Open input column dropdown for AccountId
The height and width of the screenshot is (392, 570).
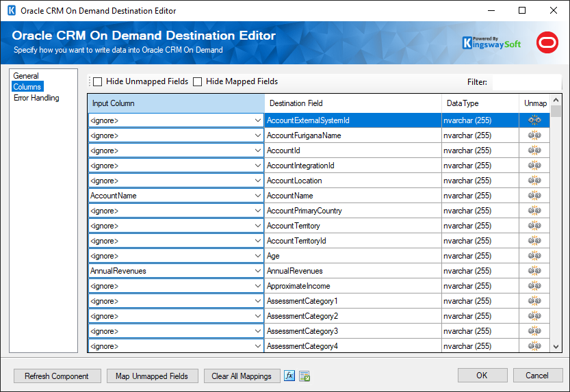coord(258,151)
